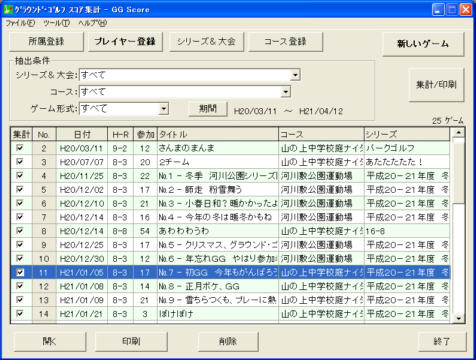Viewport: 476px width, 360px height.
Task: Click the 終了 button
Action: 442,341
